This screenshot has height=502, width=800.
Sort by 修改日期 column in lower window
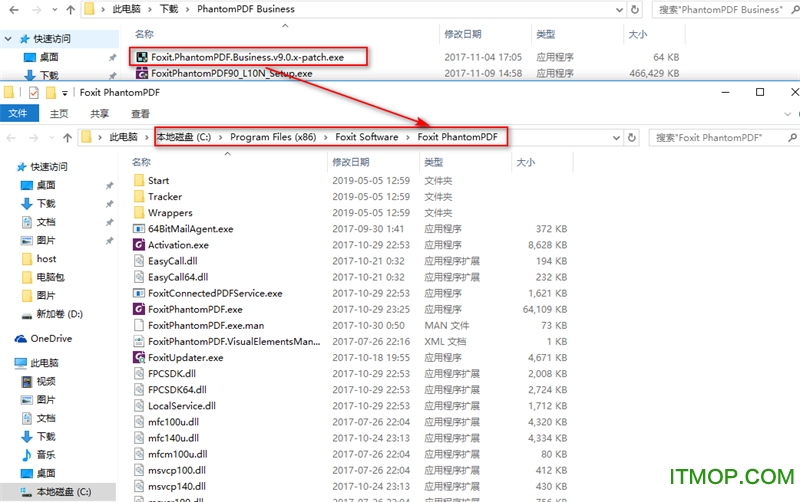tap(351, 162)
